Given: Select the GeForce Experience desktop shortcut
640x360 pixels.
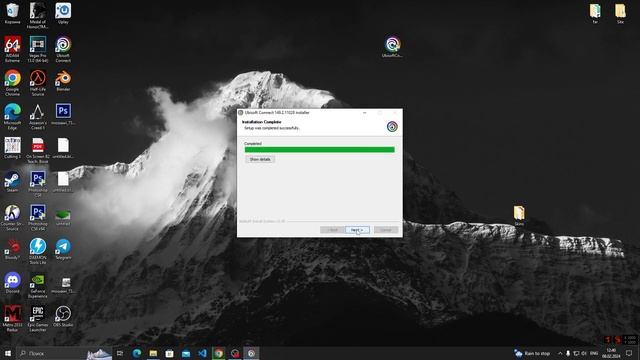Looking at the screenshot, I should [x=38, y=285].
